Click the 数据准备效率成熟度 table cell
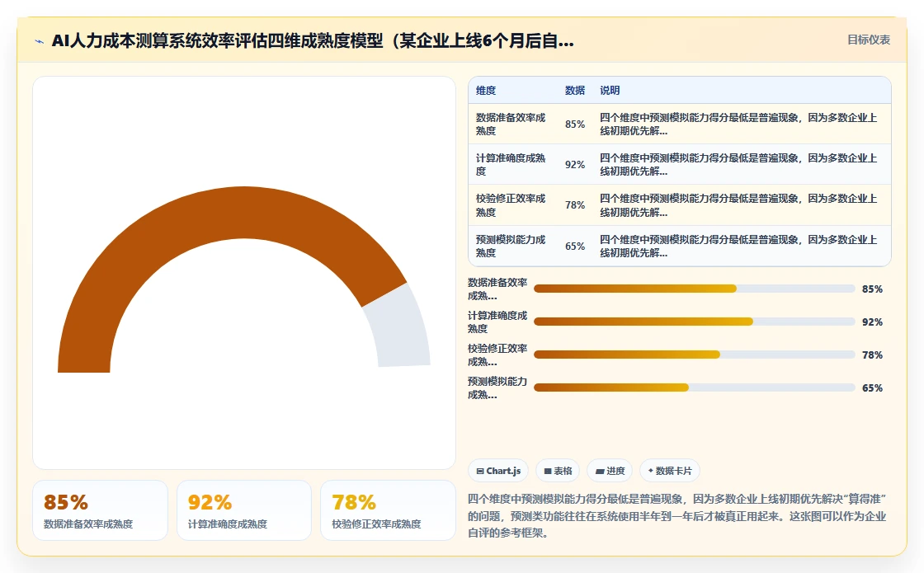Screen dimensions: 924x573 tap(511, 124)
